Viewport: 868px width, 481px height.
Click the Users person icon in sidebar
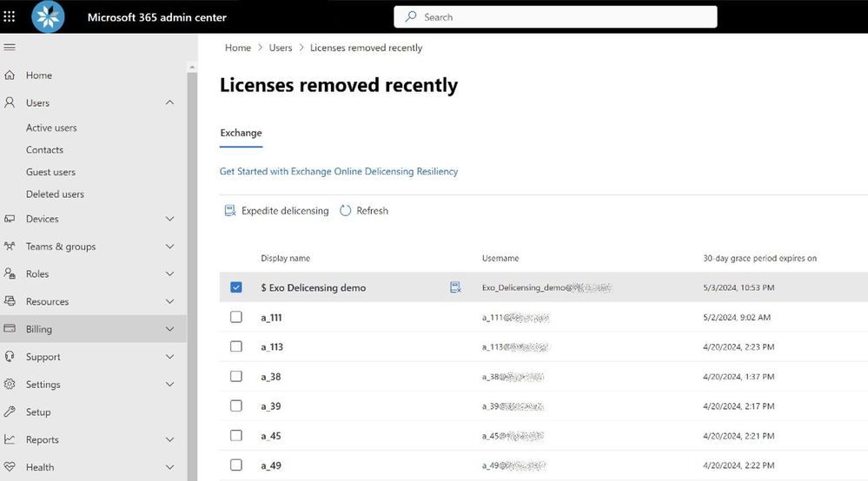tap(10, 102)
